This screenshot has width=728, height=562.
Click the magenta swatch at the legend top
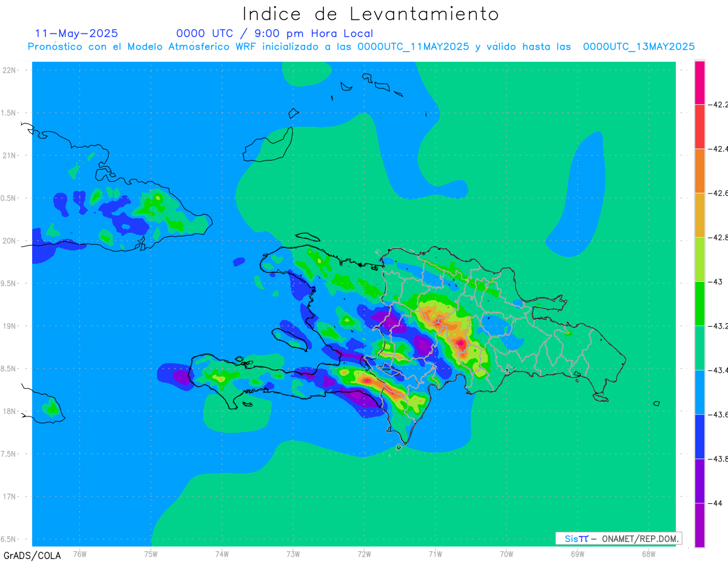pos(699,82)
